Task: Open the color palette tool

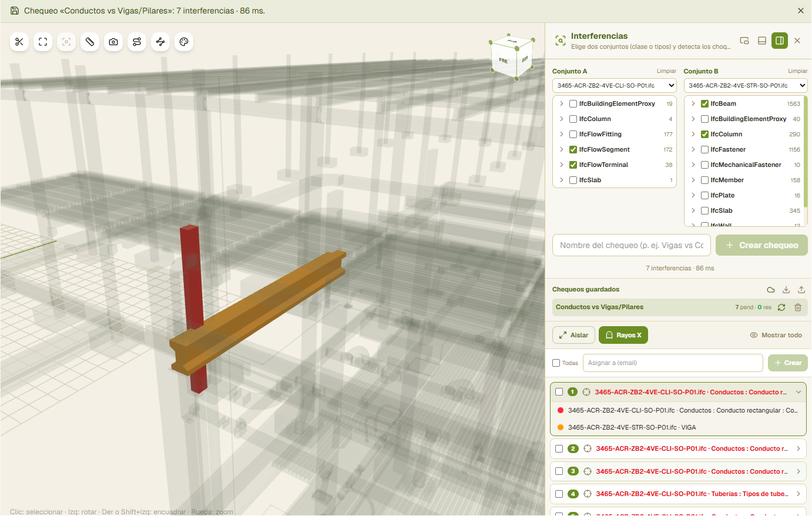Action: tap(184, 42)
